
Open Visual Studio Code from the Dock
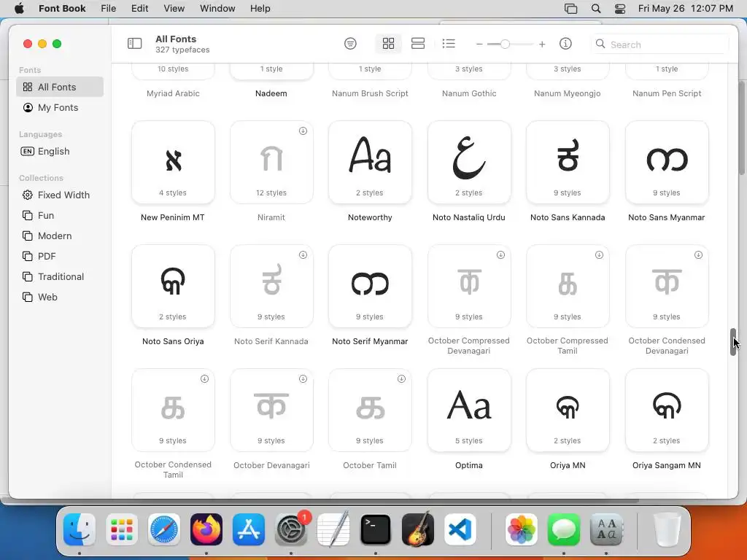pyautogui.click(x=460, y=529)
